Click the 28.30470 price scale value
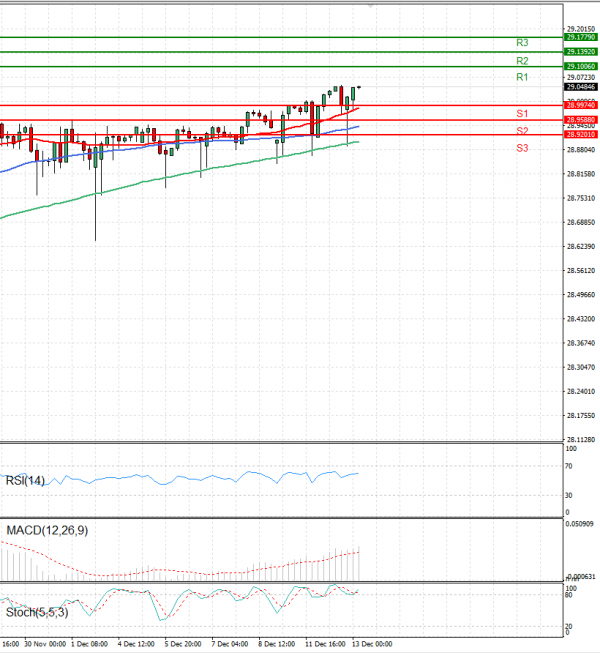Screen dimensions: 600x653 [x=581, y=367]
